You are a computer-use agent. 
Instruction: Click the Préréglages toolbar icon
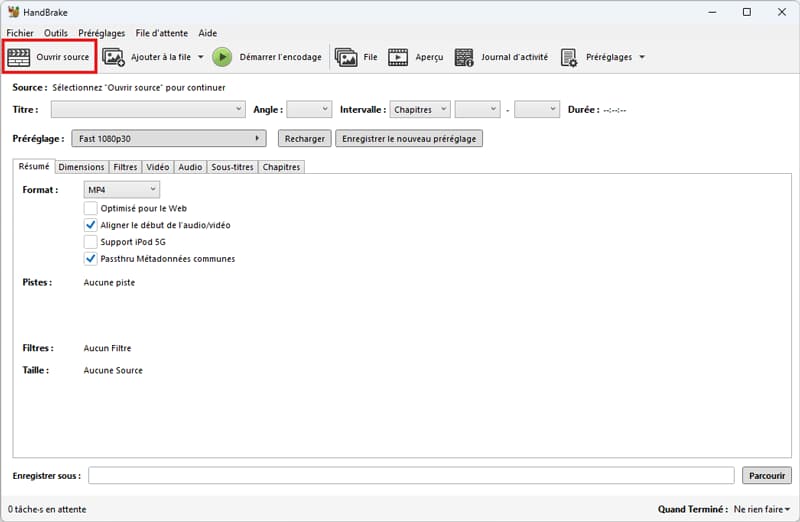569,57
